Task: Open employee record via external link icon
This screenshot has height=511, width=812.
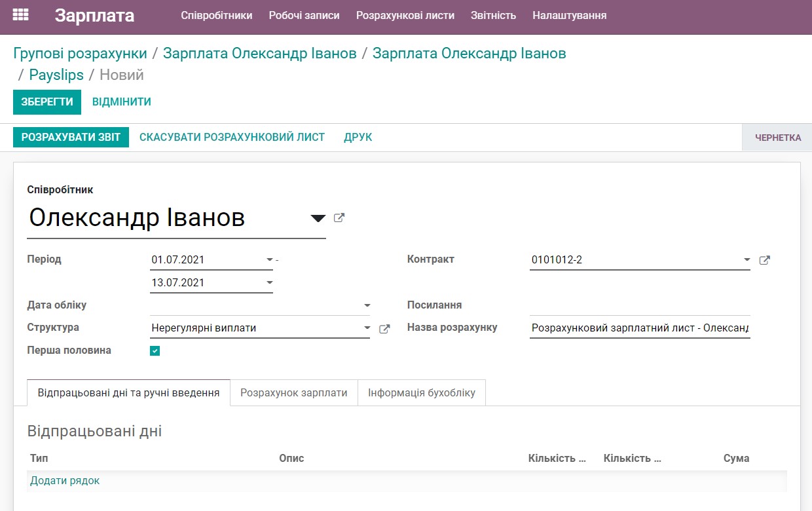Action: pyautogui.click(x=339, y=218)
